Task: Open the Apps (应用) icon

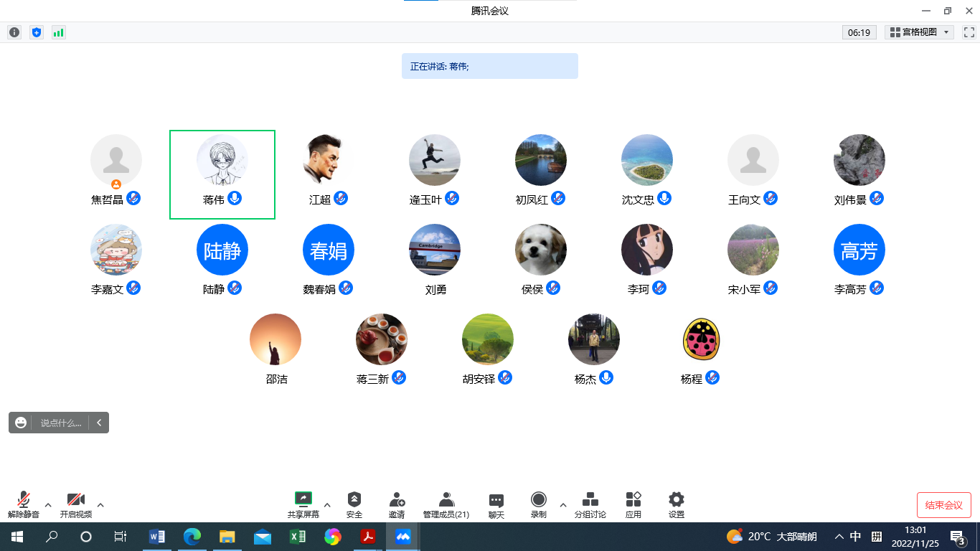Action: (633, 500)
